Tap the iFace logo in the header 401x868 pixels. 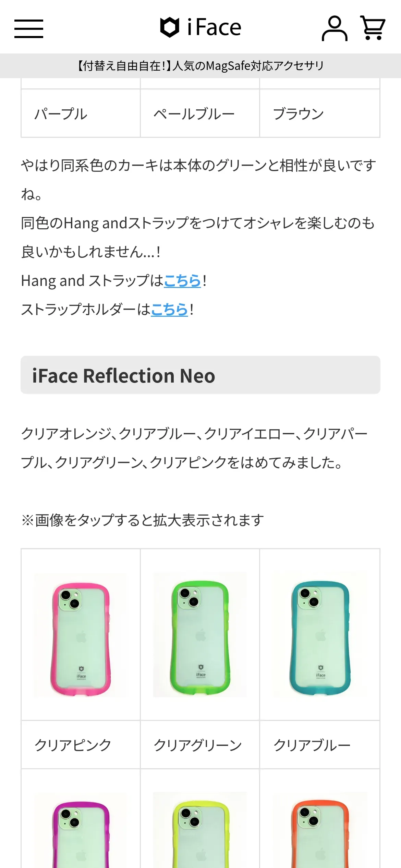pyautogui.click(x=201, y=27)
